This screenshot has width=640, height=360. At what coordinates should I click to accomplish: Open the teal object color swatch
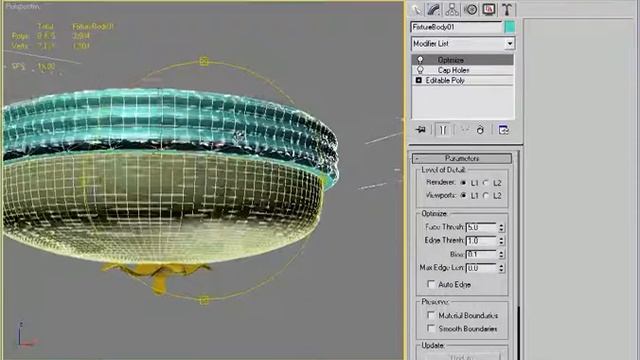(509, 27)
